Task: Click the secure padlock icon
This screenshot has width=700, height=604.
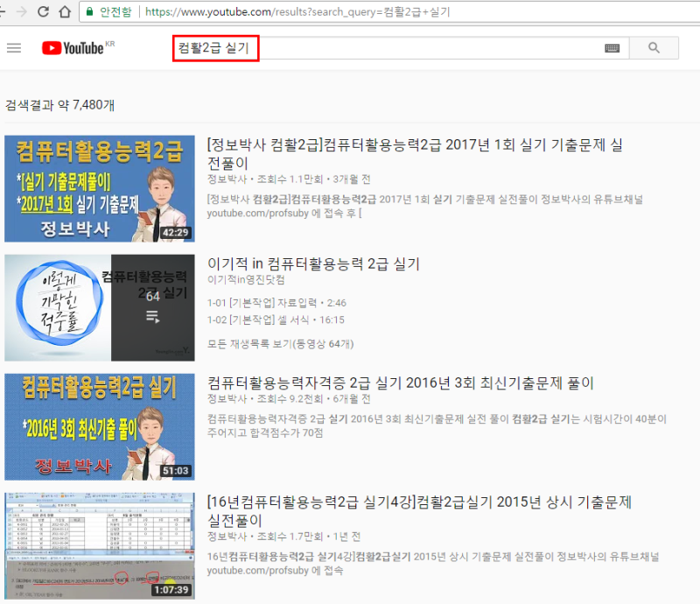Action: pos(90,11)
